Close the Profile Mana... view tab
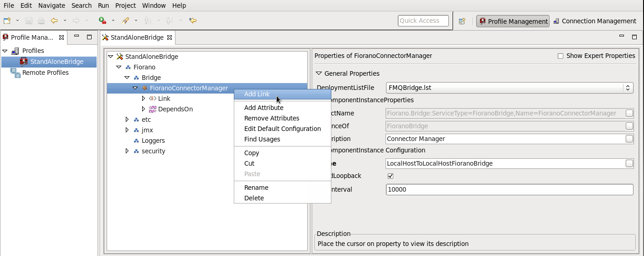Image resolution: width=644 pixels, height=256 pixels. [x=62, y=37]
